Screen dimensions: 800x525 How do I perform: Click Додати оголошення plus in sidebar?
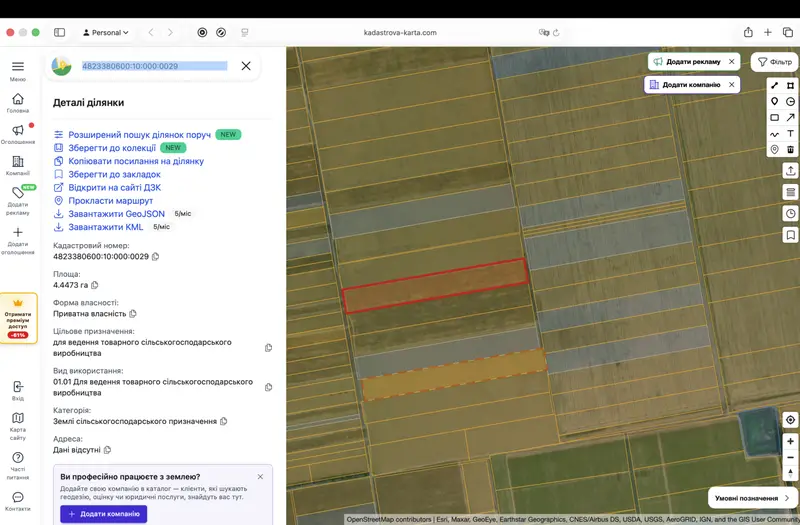(x=18, y=233)
